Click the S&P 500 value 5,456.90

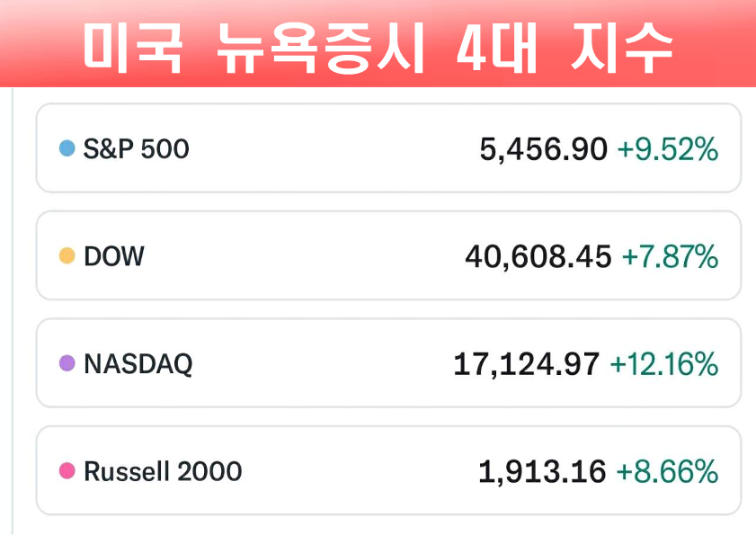pos(543,149)
